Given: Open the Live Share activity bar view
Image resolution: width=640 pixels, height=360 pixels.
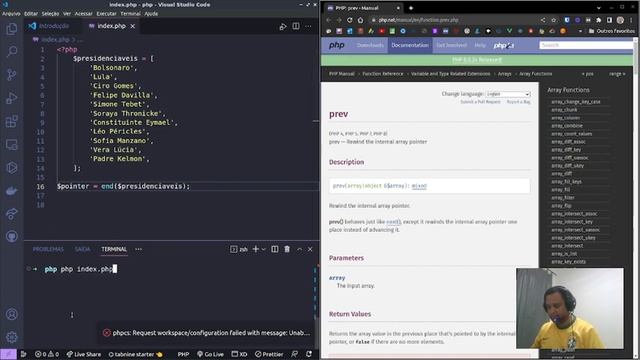Looking at the screenshot, I should (12, 213).
